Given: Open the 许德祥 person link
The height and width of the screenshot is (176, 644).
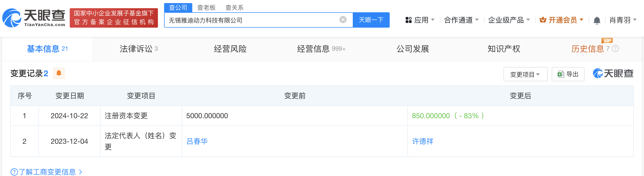Looking at the screenshot, I should [x=422, y=141].
